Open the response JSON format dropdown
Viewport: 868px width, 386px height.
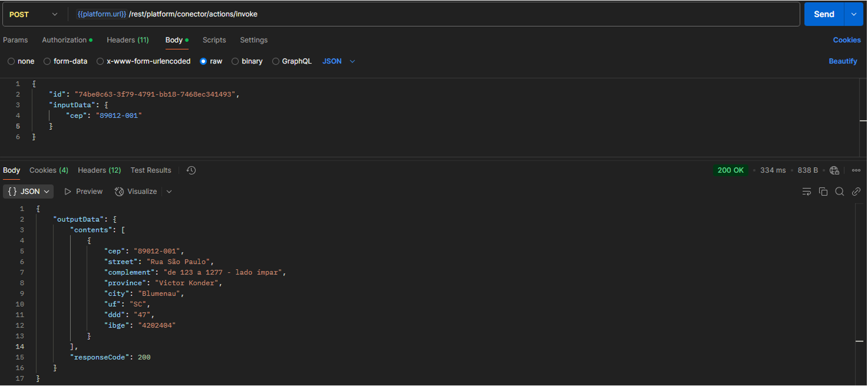pyautogui.click(x=28, y=192)
